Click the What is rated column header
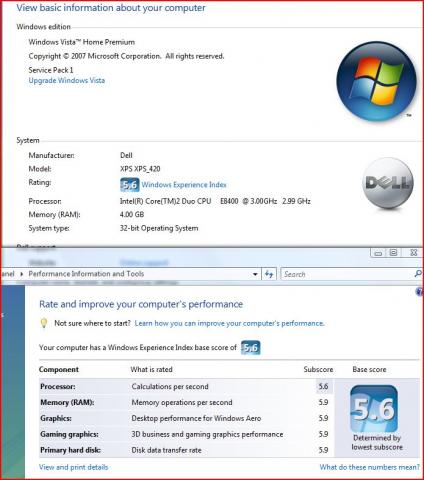The image size is (424, 480). pyautogui.click(x=152, y=369)
